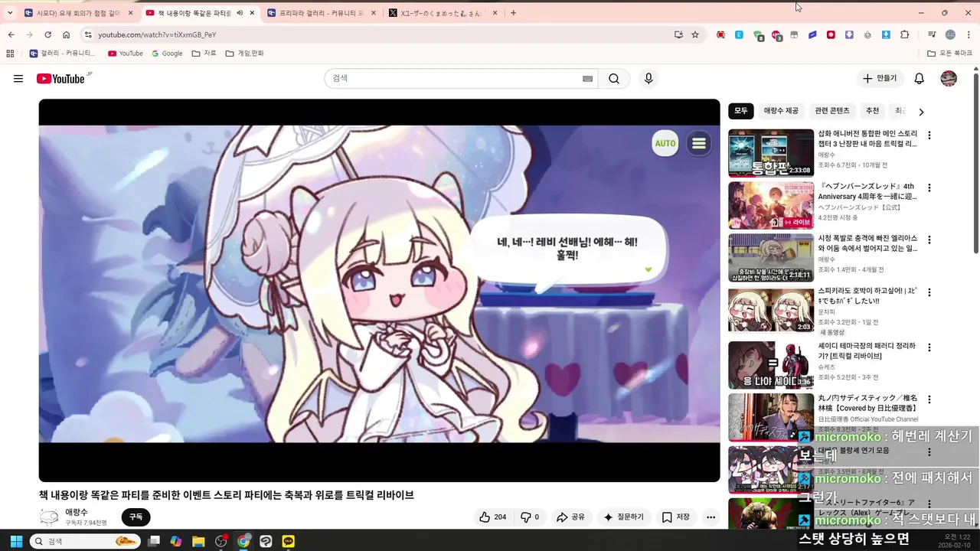Go to YouTube home via the logo
980x551 pixels.
pos(61,79)
